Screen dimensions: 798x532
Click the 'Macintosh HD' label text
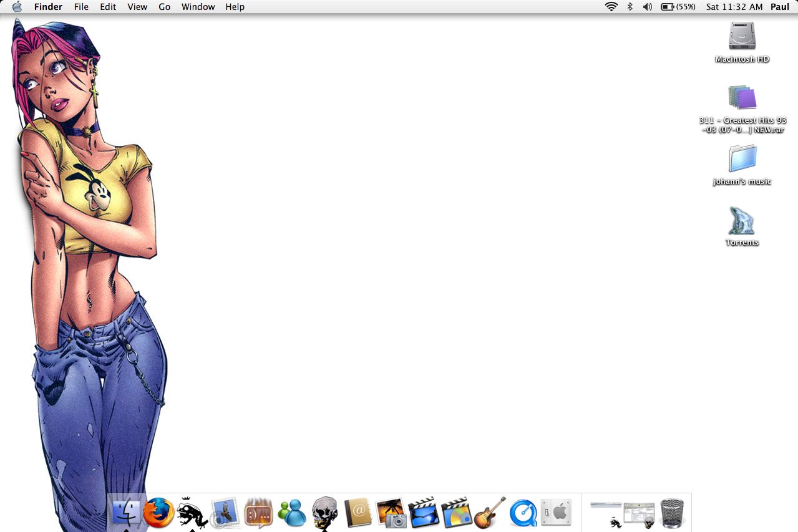742,59
